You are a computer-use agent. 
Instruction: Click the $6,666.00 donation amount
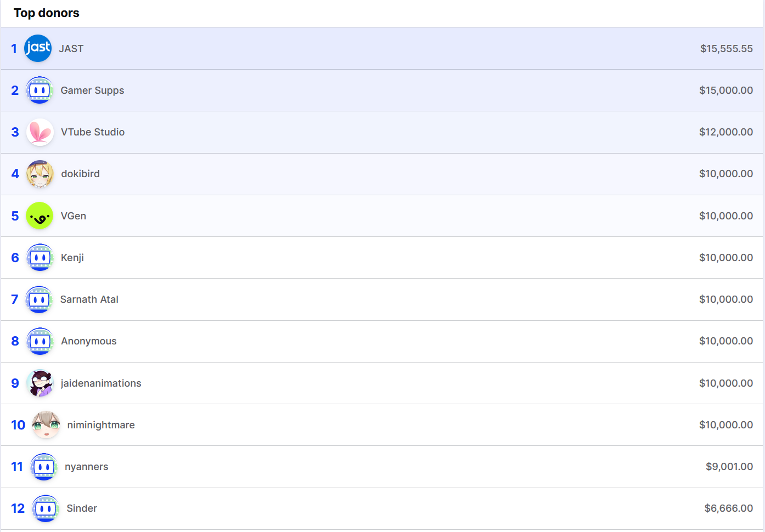[x=729, y=508]
